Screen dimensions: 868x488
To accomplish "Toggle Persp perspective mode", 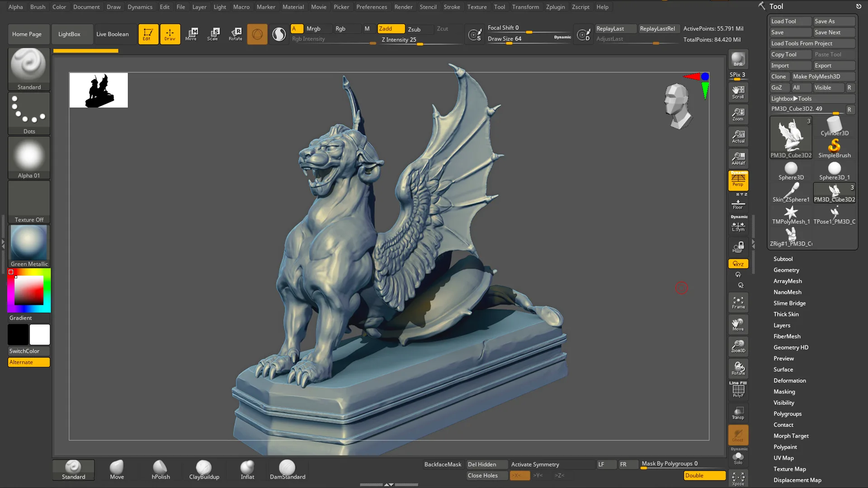I will click(738, 180).
